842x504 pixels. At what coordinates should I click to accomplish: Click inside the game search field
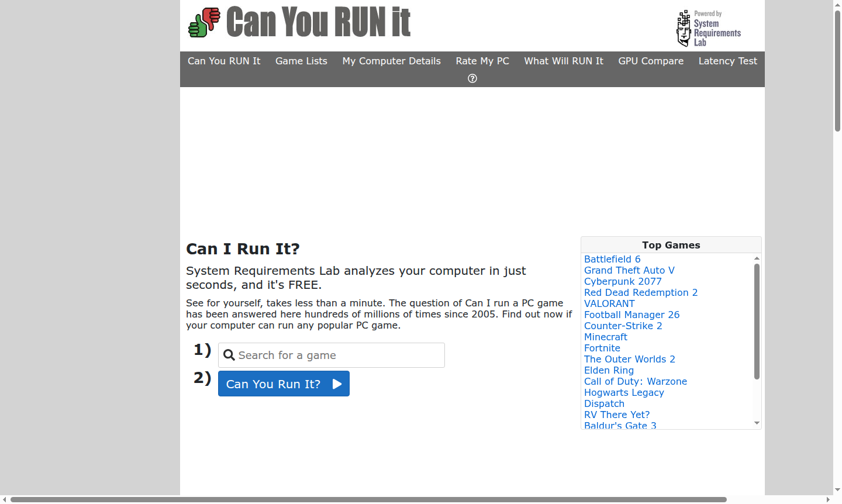coord(331,355)
